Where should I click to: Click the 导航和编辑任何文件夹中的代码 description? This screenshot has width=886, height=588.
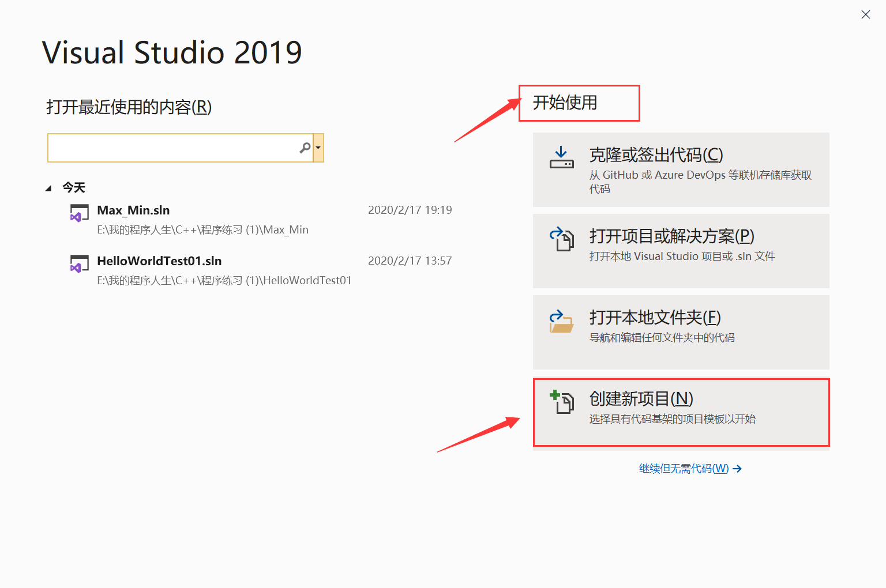coord(662,337)
